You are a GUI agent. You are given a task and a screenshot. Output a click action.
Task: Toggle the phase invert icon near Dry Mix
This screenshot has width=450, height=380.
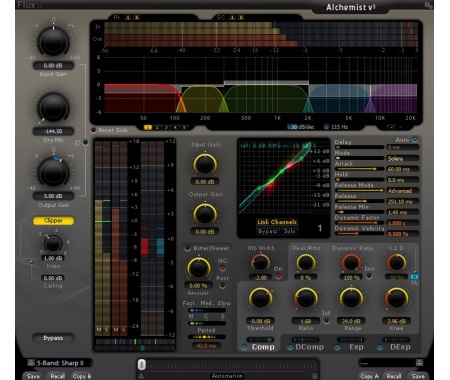click(x=77, y=142)
